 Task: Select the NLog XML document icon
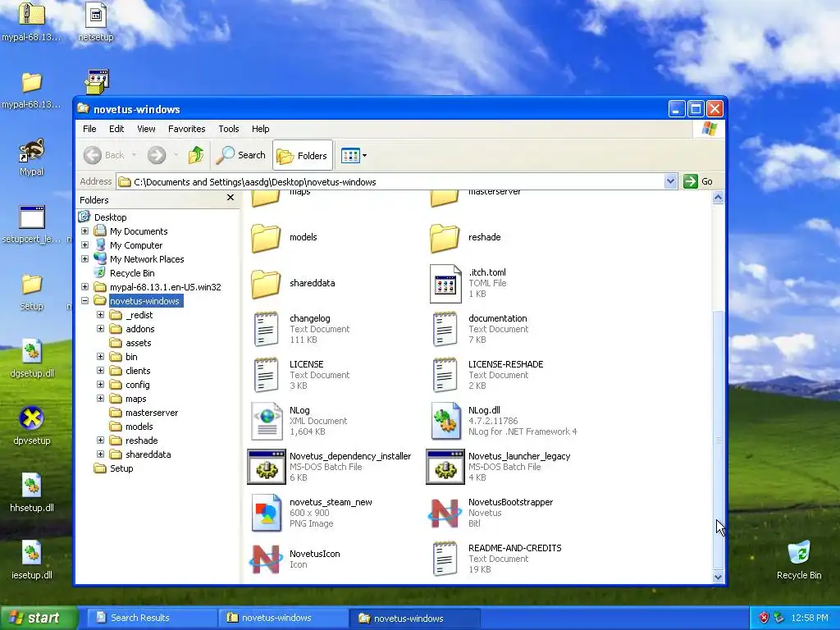[x=267, y=421]
